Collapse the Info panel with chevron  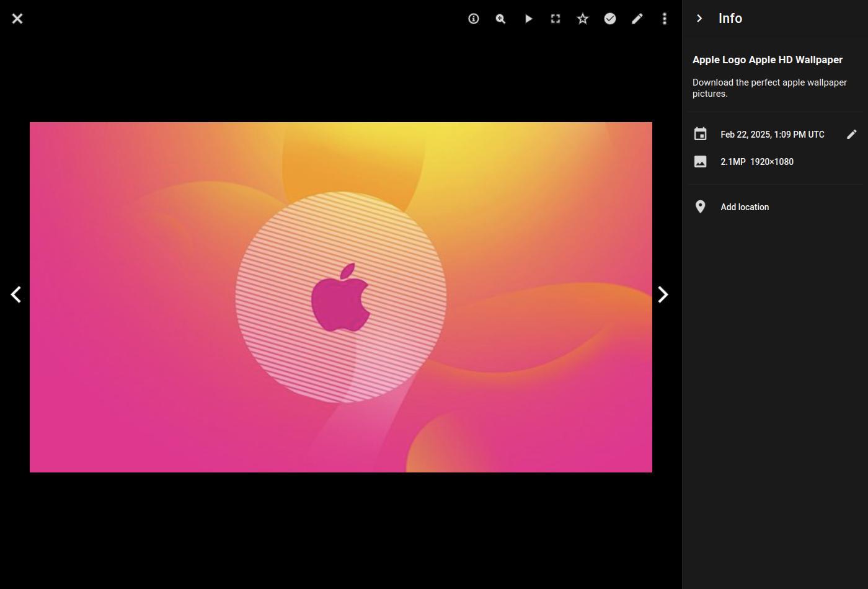[699, 19]
